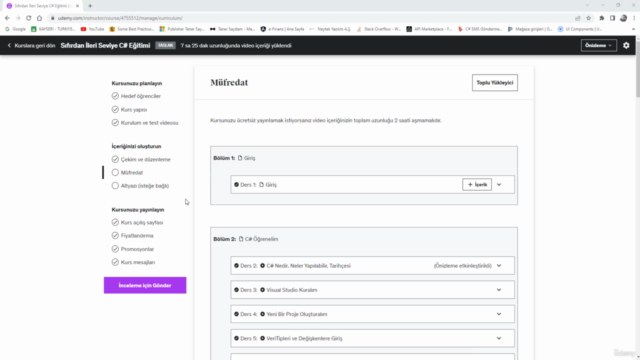Toggle Fiyatlandırma checkmark circle
Viewport: 640px width, 360px height.
pyautogui.click(x=115, y=236)
